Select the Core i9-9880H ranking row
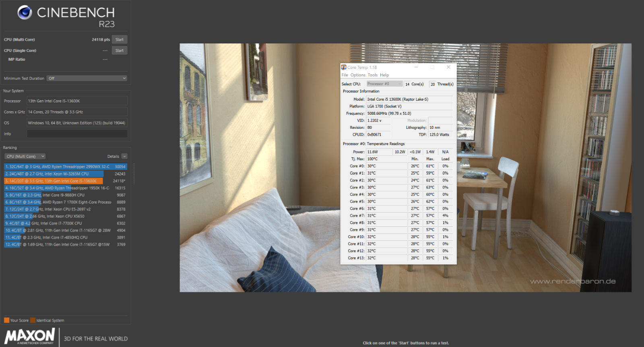 (x=66, y=195)
